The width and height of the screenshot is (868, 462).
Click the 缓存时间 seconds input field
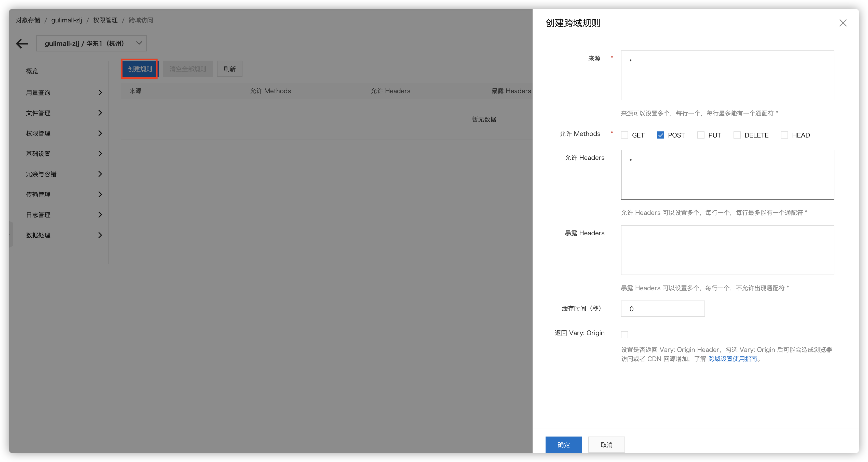click(x=662, y=309)
